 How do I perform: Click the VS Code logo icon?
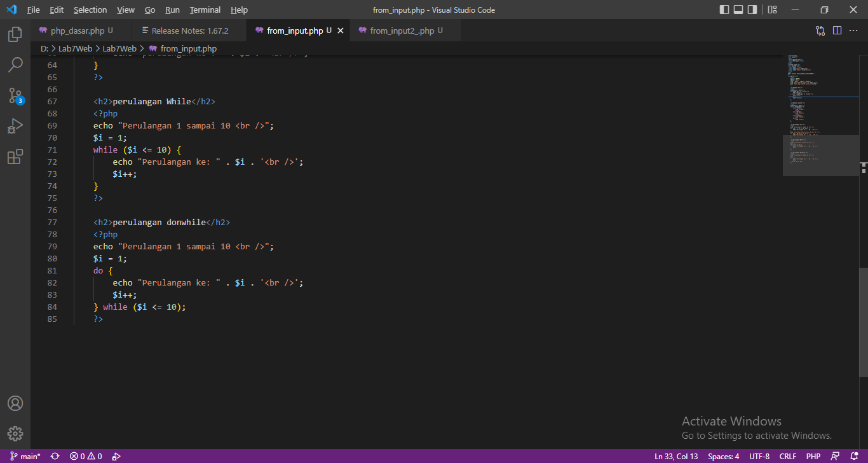pyautogui.click(x=11, y=10)
